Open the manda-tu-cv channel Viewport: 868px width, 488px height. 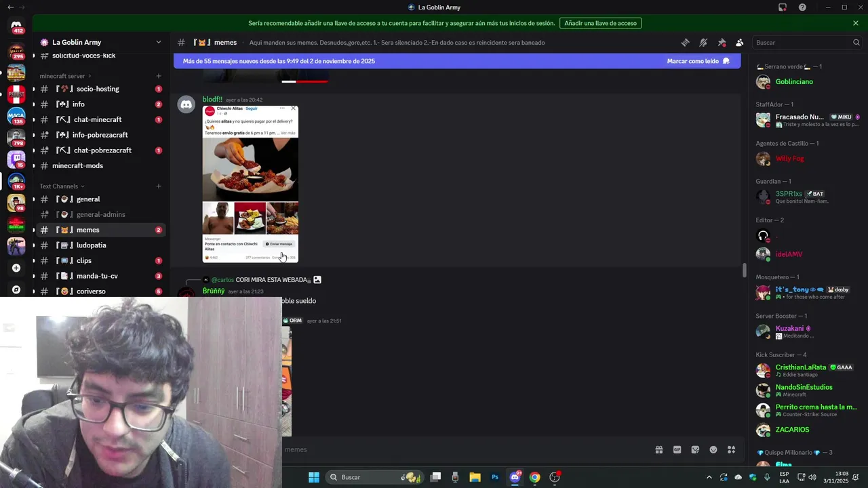100,276
